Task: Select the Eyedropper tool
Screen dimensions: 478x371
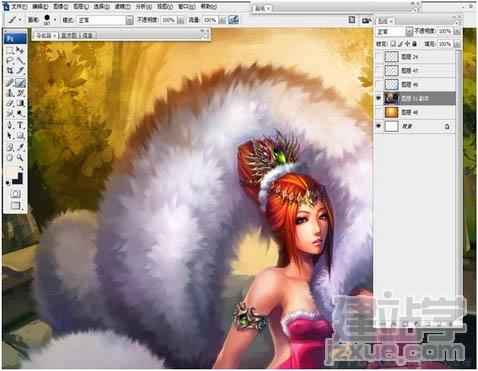Action: pyautogui.click(x=20, y=147)
